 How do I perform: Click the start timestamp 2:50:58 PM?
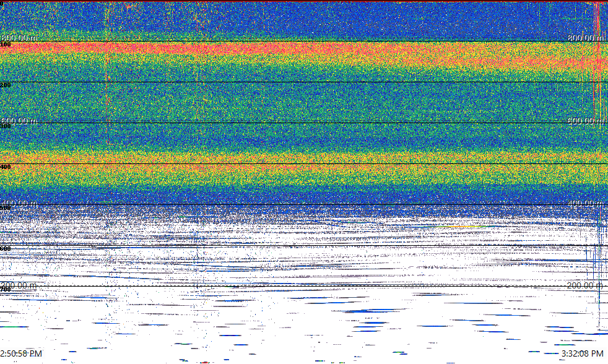point(21,353)
